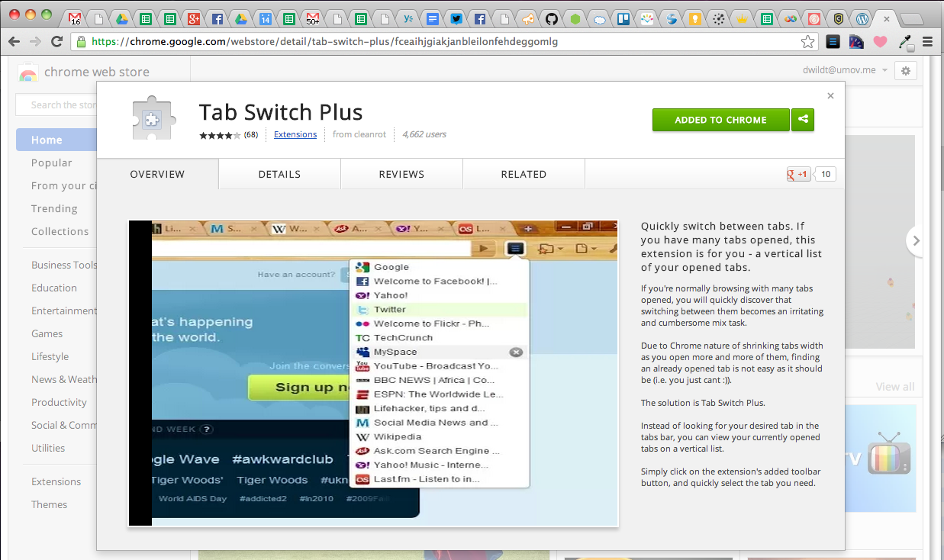Open the Chrome hamburger menu
Viewport: 944px width, 560px height.
coord(928,42)
